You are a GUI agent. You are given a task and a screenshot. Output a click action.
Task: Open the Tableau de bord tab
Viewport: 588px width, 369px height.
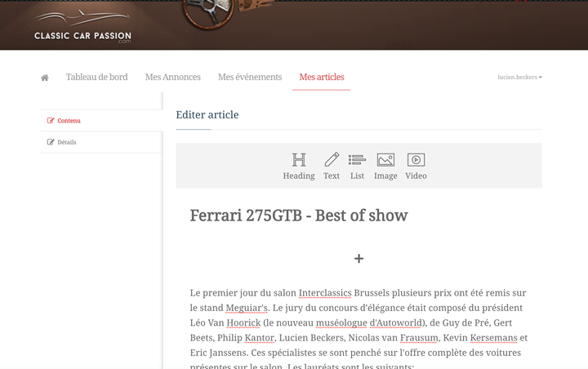(x=96, y=77)
